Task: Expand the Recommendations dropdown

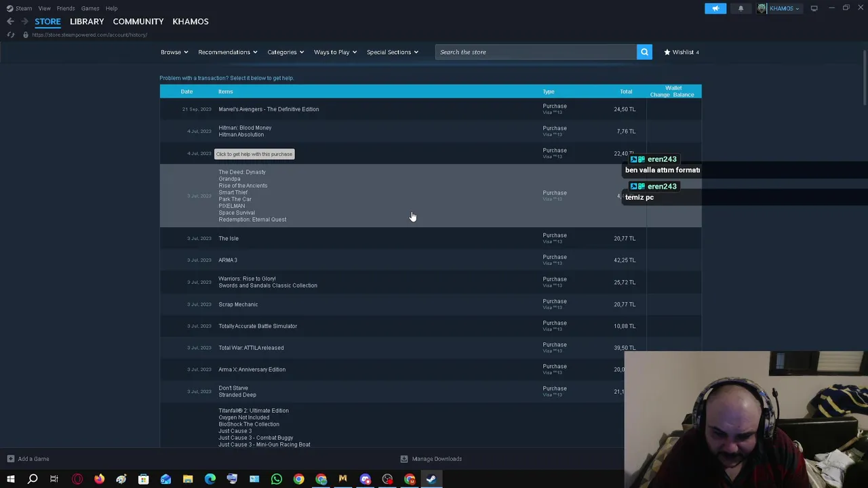Action: point(228,52)
